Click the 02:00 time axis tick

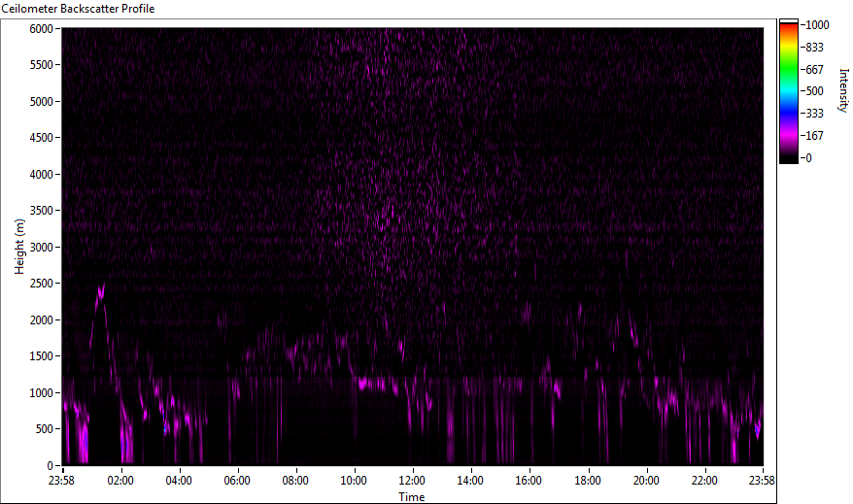[x=120, y=481]
